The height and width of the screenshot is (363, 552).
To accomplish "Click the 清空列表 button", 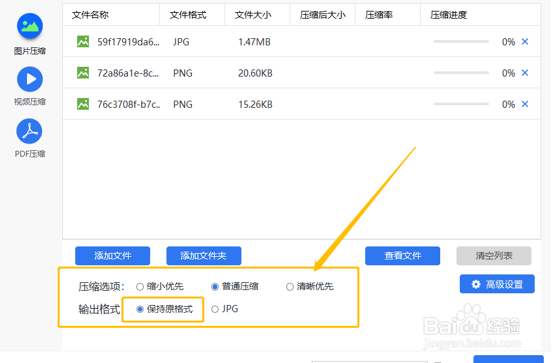I will 494,256.
